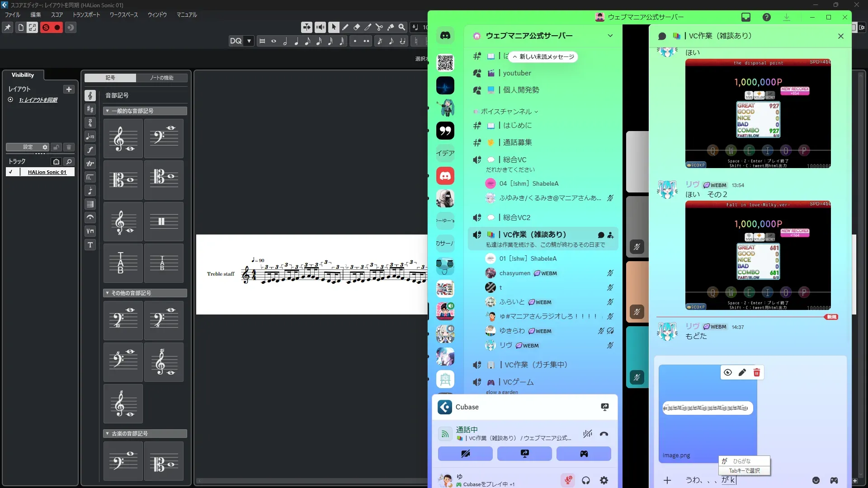Open the DQ quantize dropdown arrow
The image size is (868, 488).
(x=249, y=41)
